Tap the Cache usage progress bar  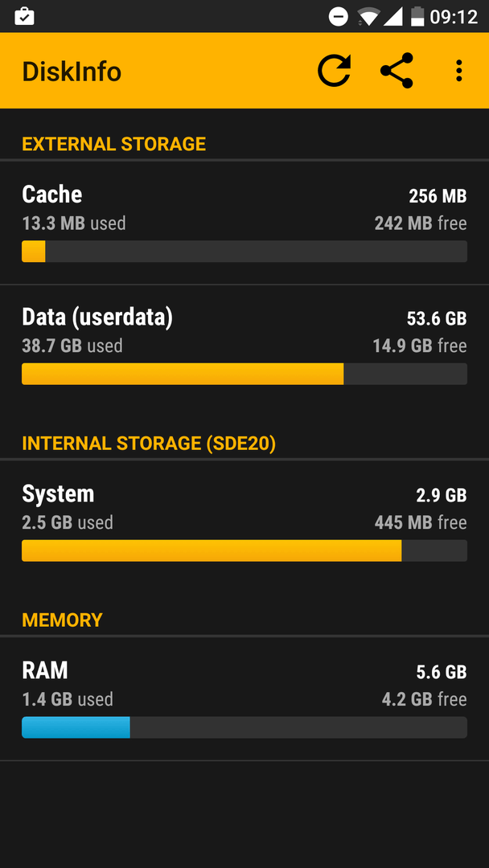(244, 252)
